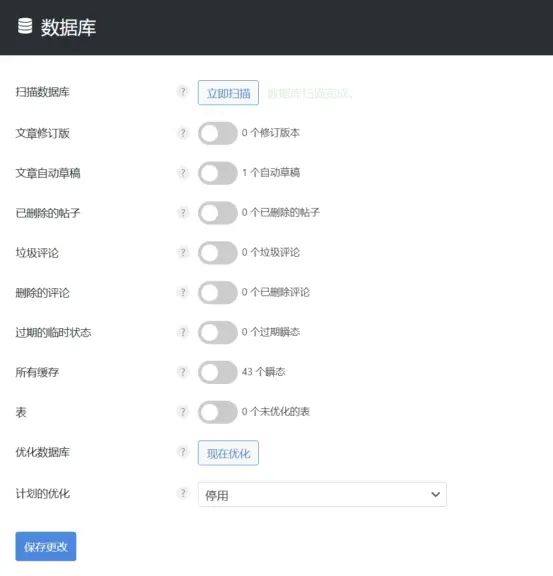
Task: Open help tooltip for 已删除的帖子
Action: 183,212
